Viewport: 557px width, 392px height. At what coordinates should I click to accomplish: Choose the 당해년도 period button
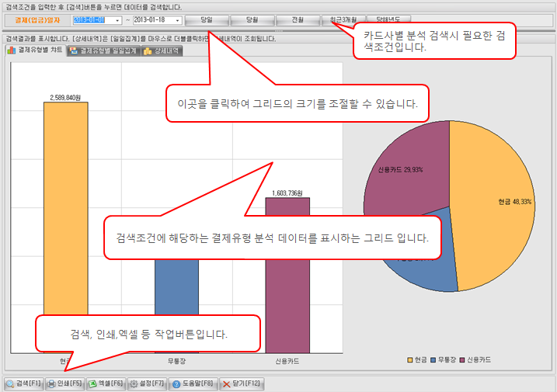[x=388, y=20]
